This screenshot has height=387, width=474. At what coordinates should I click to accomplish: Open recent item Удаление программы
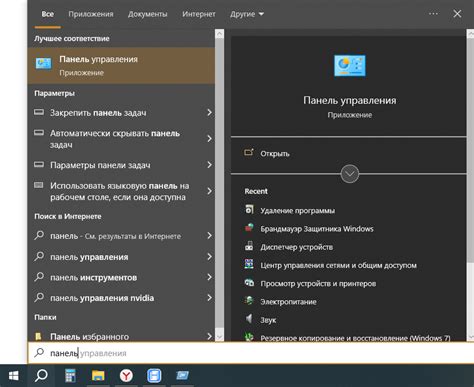(297, 211)
